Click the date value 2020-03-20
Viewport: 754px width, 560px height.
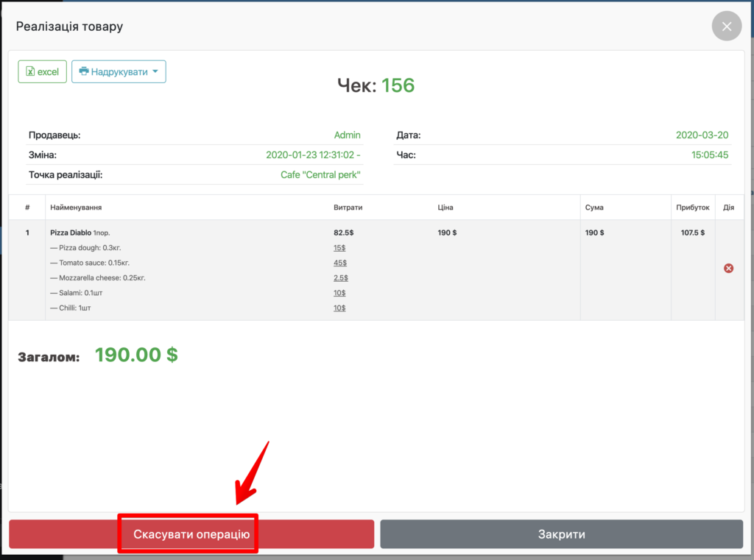coord(702,135)
